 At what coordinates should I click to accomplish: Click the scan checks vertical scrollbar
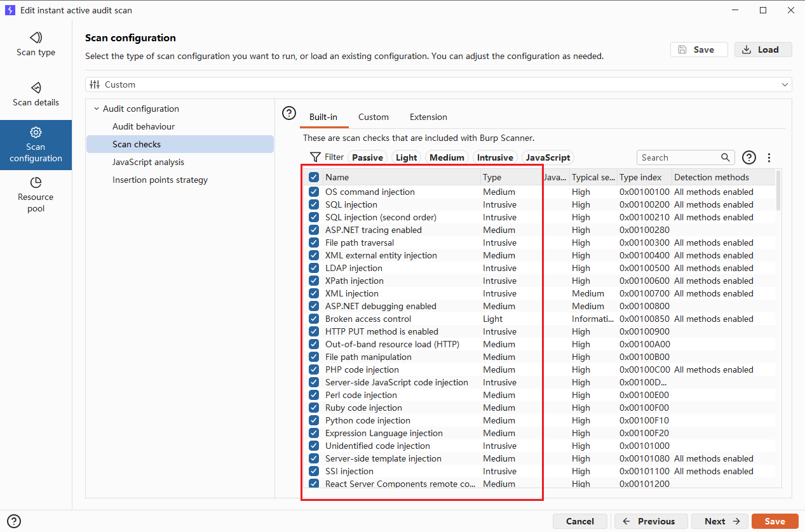tap(778, 190)
